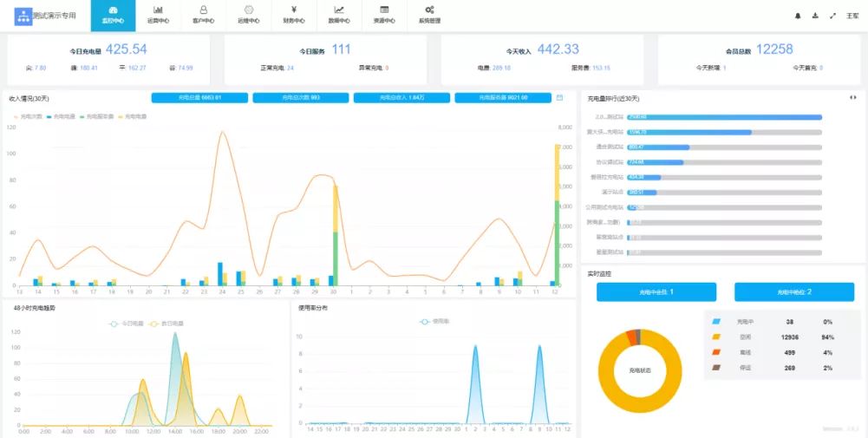Click the 财务中心 yen icon
The width and height of the screenshot is (868, 438).
coord(294,10)
